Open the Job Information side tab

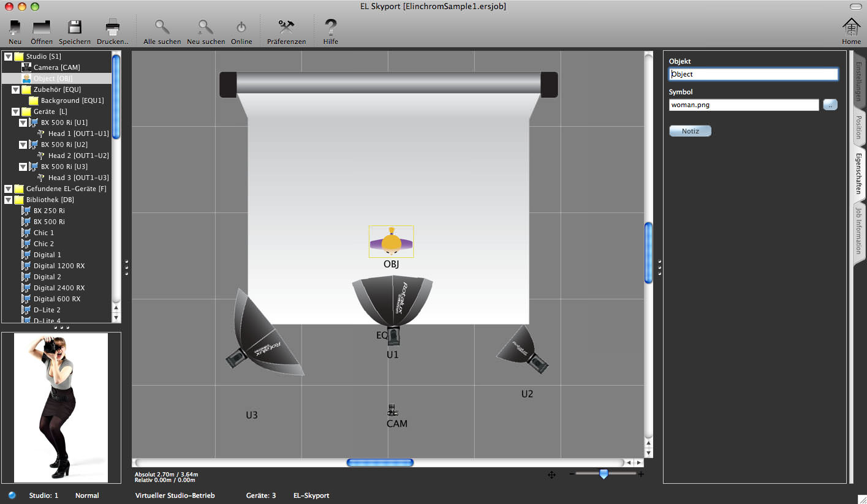click(858, 230)
